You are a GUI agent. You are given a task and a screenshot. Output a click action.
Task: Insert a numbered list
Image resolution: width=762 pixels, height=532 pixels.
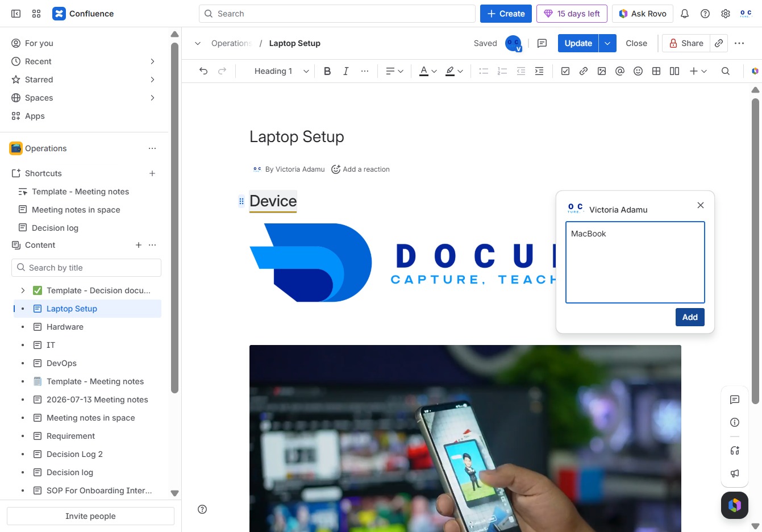point(502,71)
